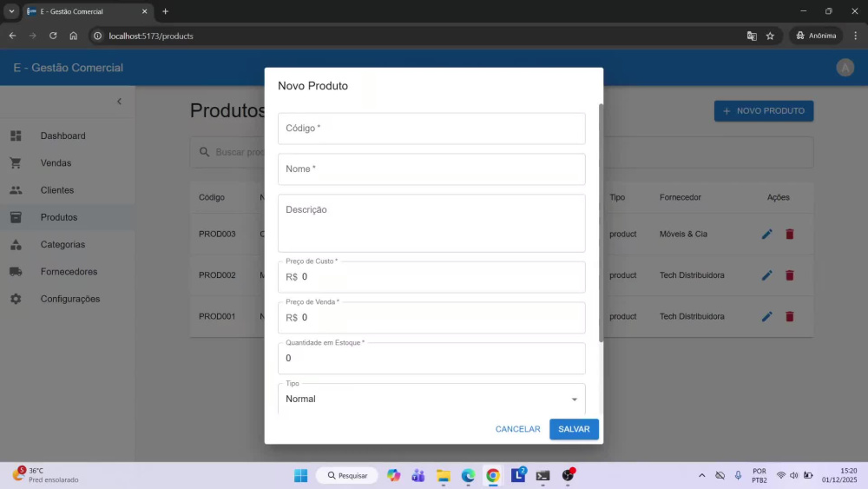The width and height of the screenshot is (868, 489).
Task: Reload the page with browser refresh icon
Action: [x=53, y=36]
